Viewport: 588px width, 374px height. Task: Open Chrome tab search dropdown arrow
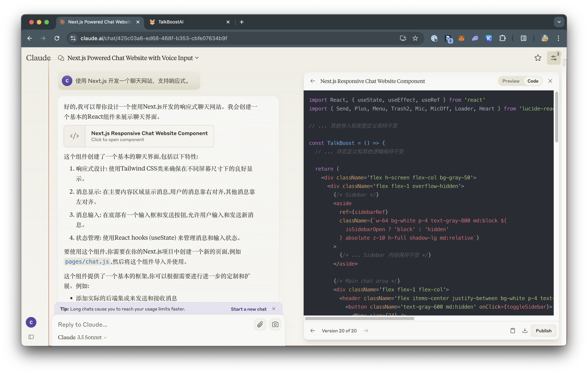click(x=559, y=22)
